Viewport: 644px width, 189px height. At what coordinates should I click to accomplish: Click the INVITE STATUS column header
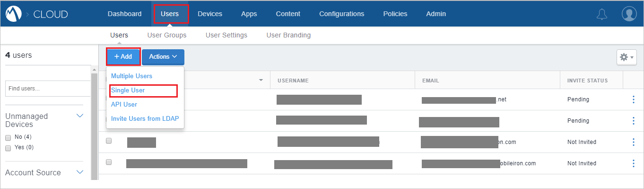587,81
